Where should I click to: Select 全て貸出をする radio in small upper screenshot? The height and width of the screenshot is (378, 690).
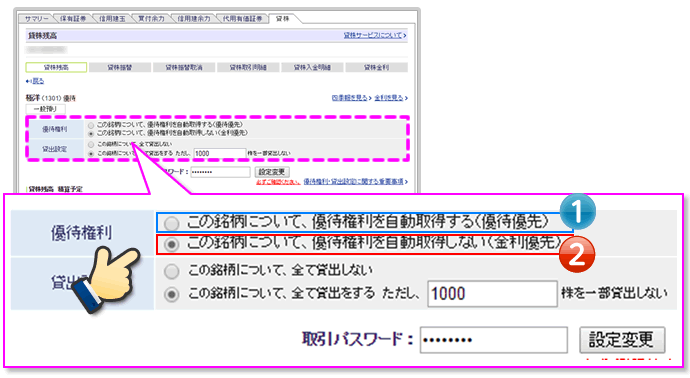[x=91, y=154]
